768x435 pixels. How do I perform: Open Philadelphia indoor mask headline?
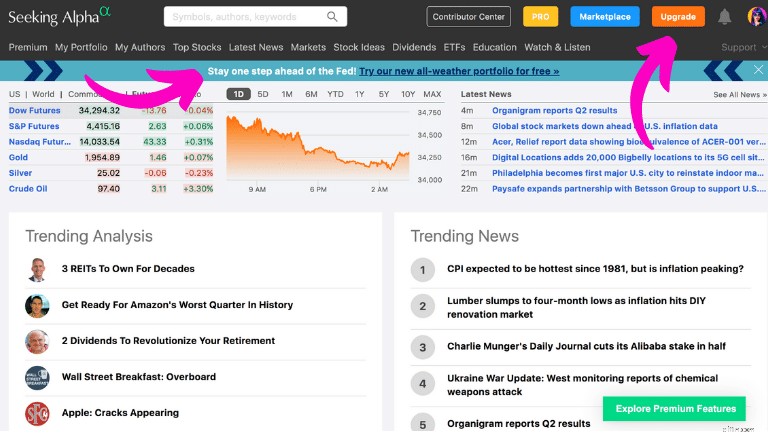tap(628, 173)
